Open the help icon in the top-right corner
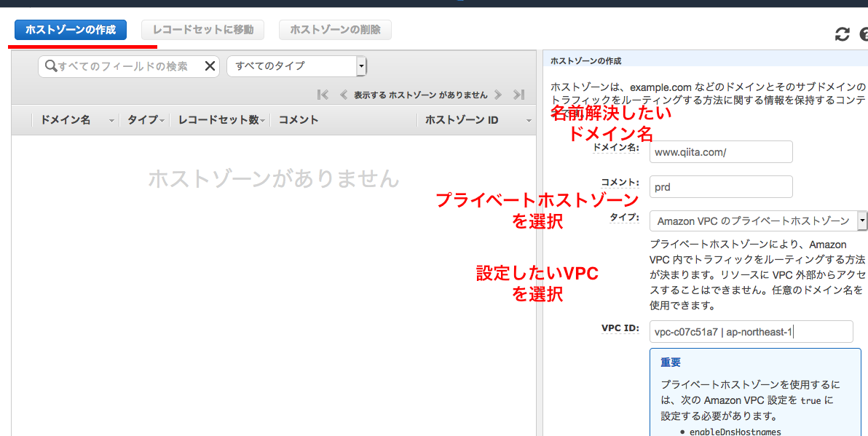This screenshot has width=868, height=436. [x=864, y=33]
